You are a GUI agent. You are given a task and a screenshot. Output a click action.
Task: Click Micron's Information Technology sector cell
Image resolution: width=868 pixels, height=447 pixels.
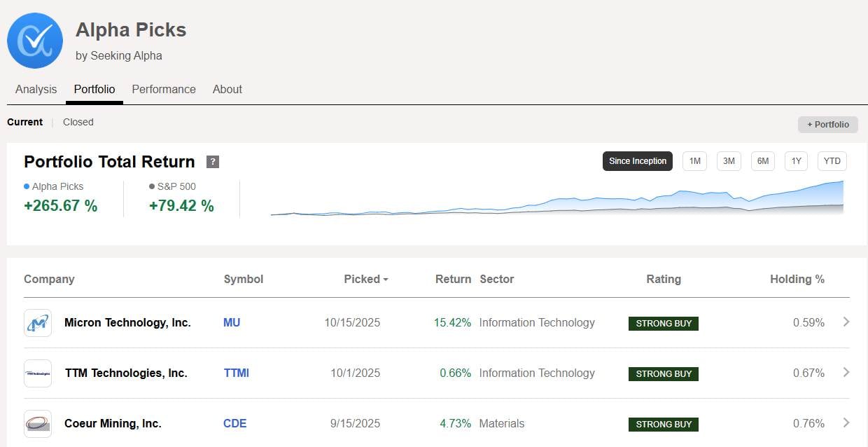click(x=537, y=323)
